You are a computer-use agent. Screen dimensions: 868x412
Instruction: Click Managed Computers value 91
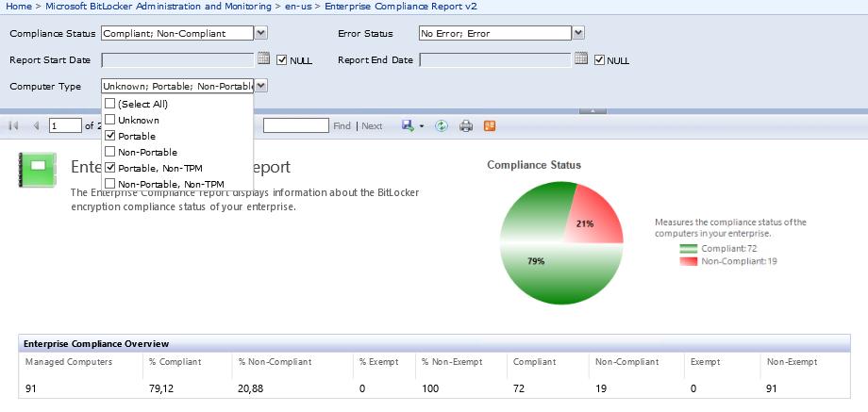pos(30,388)
